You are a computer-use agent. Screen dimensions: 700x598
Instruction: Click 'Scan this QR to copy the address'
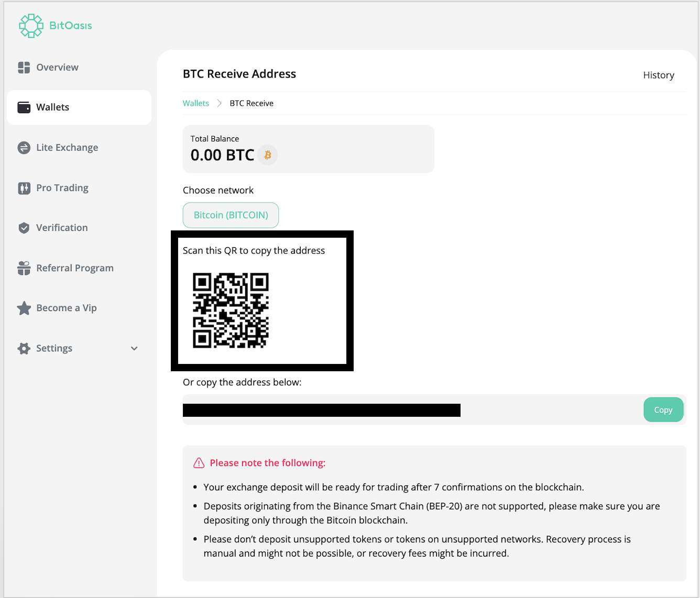(x=254, y=250)
